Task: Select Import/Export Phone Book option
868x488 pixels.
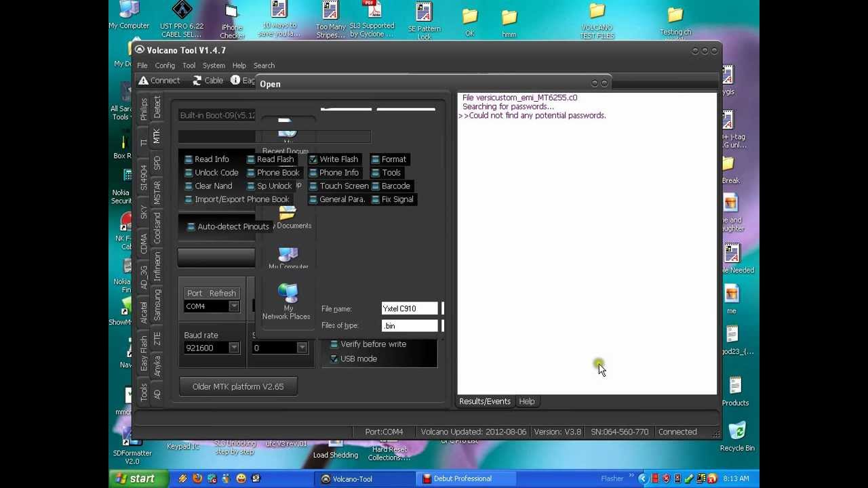Action: coord(237,199)
